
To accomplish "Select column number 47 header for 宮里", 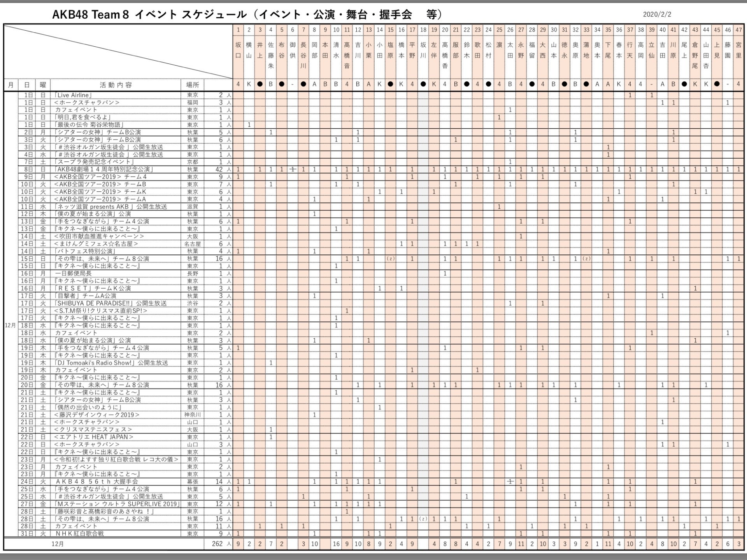I will tap(739, 30).
